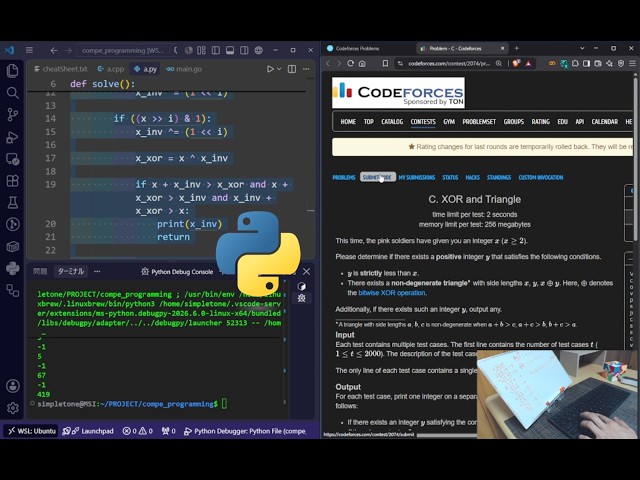Open Launchpad from the VS Code status bar
The height and width of the screenshot is (480, 640).
pos(88,431)
